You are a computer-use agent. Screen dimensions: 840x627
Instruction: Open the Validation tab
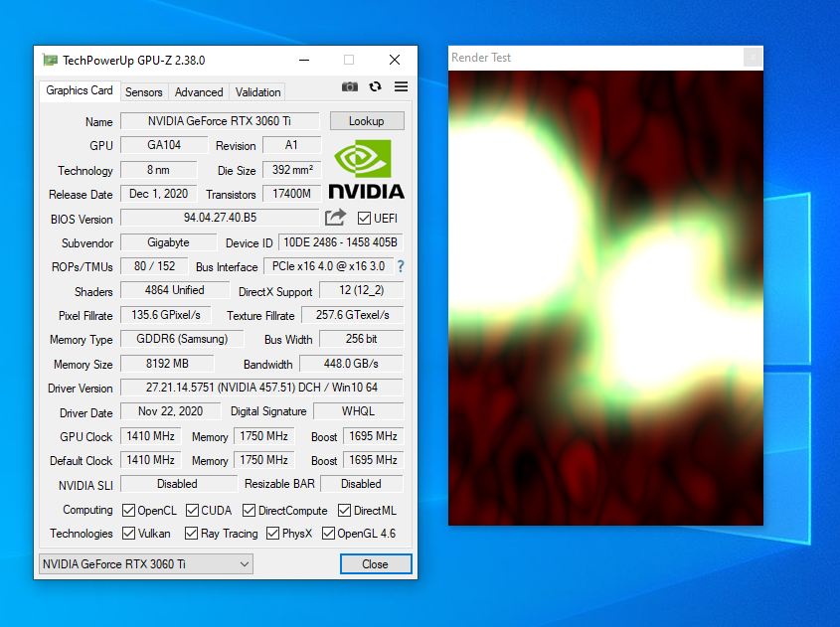tap(257, 92)
